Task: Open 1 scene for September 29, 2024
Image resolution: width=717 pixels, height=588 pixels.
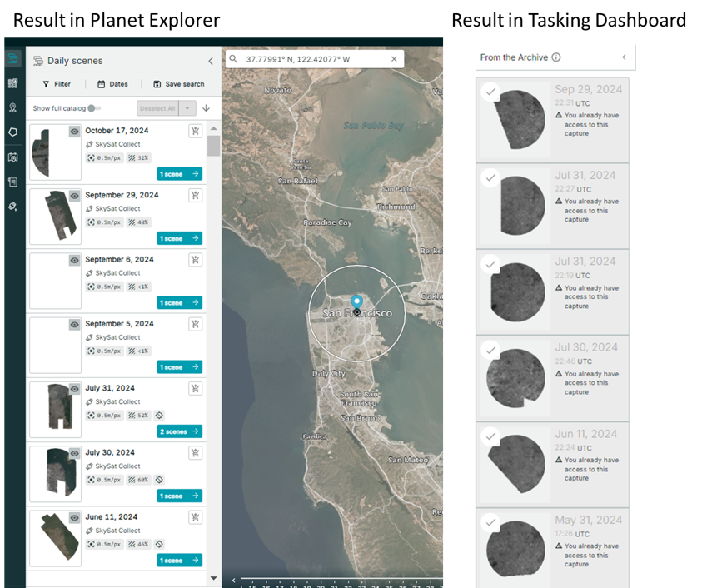Action: [x=180, y=238]
